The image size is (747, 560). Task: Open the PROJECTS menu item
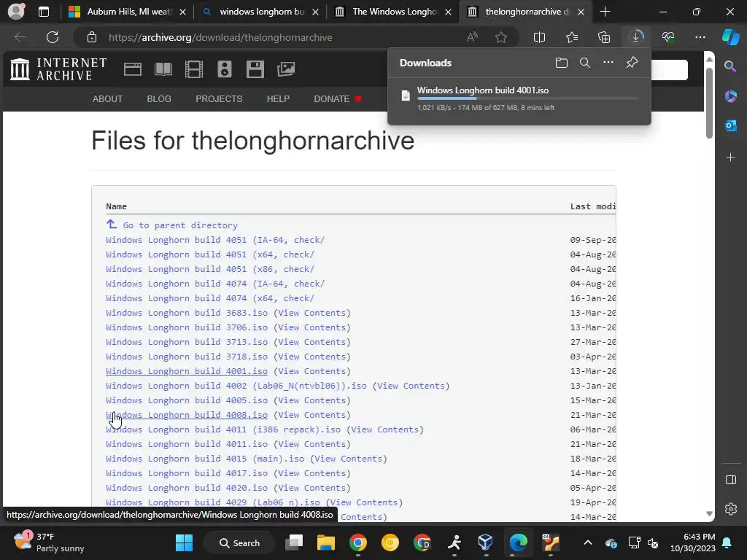pyautogui.click(x=219, y=99)
